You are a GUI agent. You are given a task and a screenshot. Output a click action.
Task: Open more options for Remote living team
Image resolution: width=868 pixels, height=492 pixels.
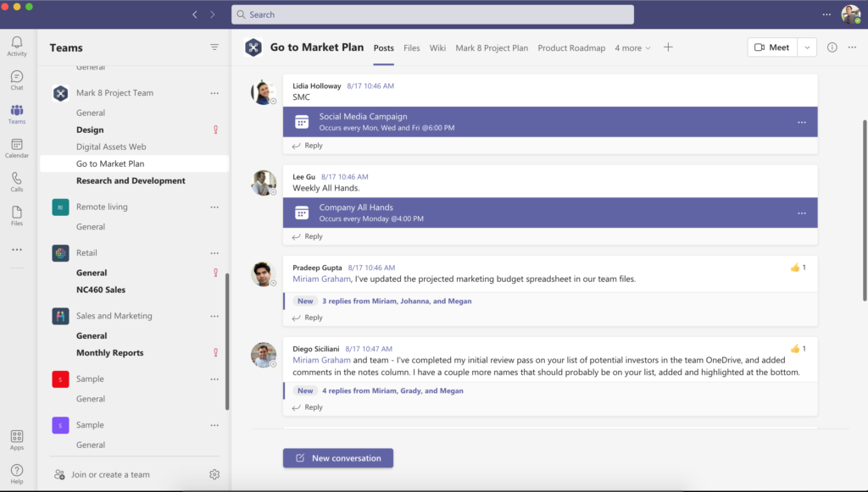point(214,207)
